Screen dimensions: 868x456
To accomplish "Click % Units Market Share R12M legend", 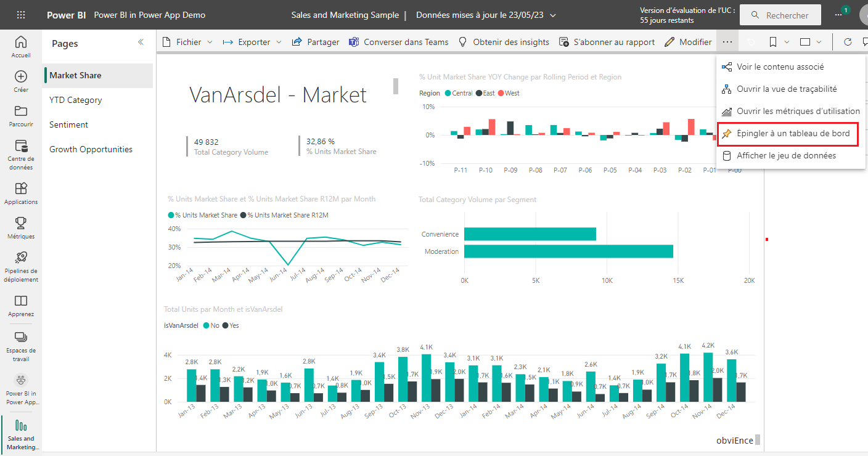I will pyautogui.click(x=284, y=215).
